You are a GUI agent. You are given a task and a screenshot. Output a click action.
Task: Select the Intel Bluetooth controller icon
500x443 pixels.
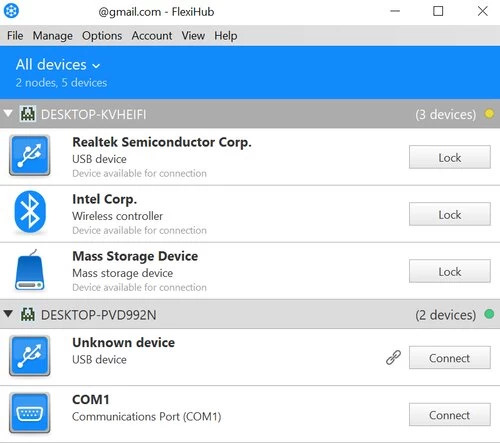(x=30, y=212)
